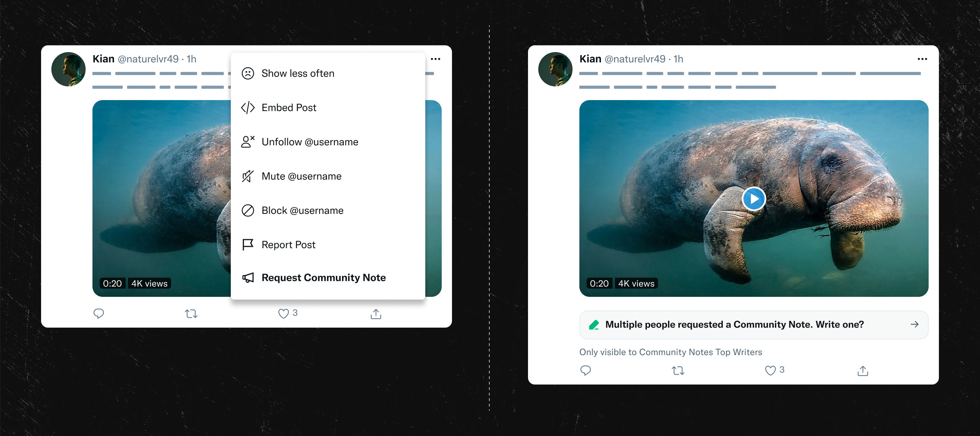Click reply icon on left post
Screen dimensions: 980x436
[x=99, y=313]
